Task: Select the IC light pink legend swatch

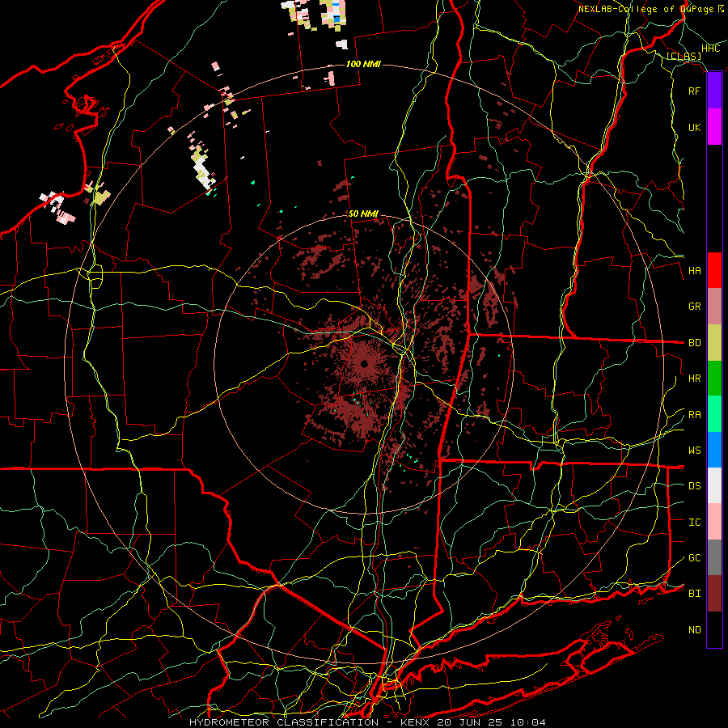Action: 714,522
